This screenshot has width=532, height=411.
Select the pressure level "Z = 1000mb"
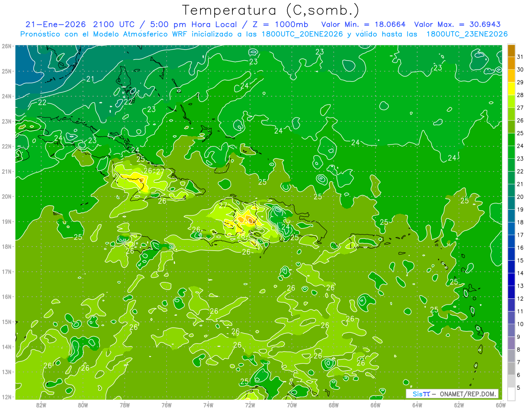click(x=281, y=24)
